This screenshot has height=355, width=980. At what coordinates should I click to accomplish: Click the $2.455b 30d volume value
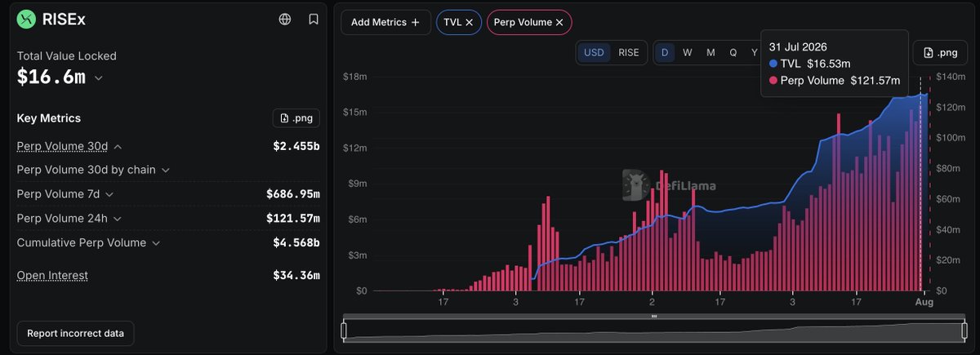296,146
